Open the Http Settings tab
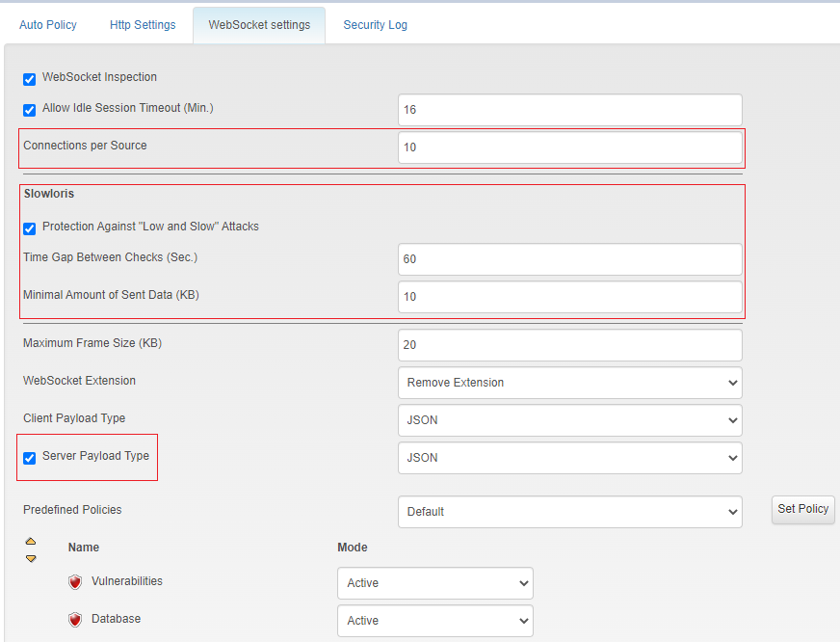This screenshot has width=840, height=642. click(x=142, y=24)
